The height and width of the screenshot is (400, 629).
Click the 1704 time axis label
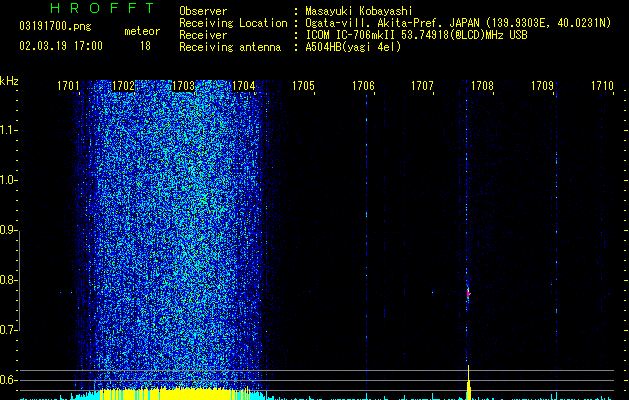pyautogui.click(x=243, y=86)
